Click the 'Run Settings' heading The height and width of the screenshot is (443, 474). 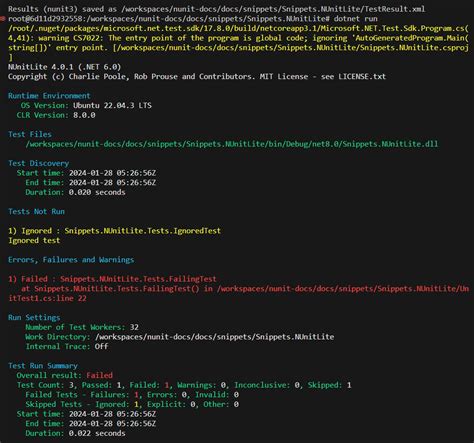click(x=34, y=318)
